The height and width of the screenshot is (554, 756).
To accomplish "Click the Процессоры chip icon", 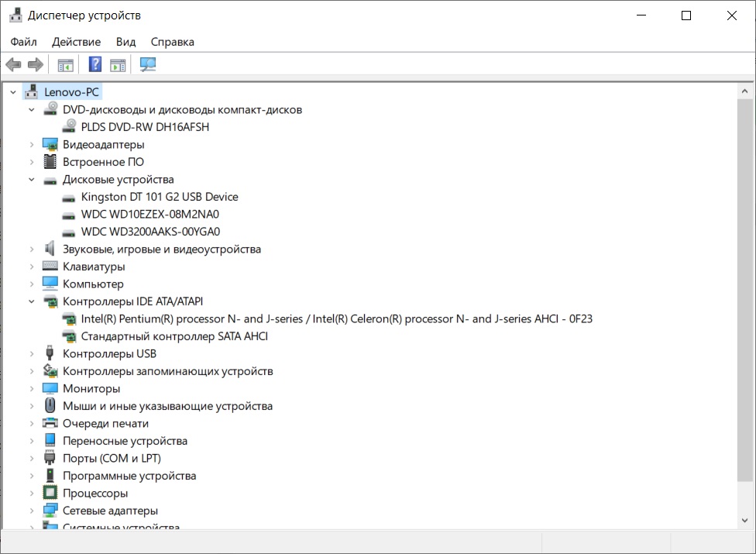I will click(x=50, y=494).
